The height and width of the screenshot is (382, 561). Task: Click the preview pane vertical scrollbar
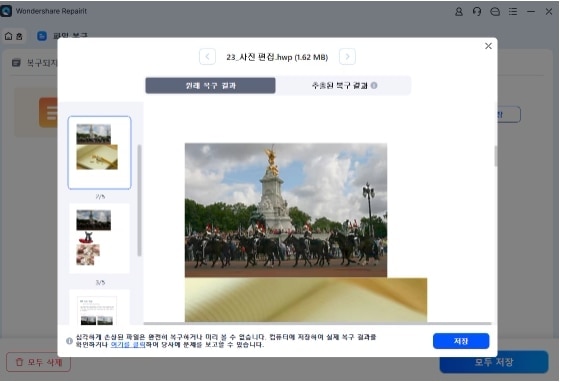pyautogui.click(x=496, y=156)
